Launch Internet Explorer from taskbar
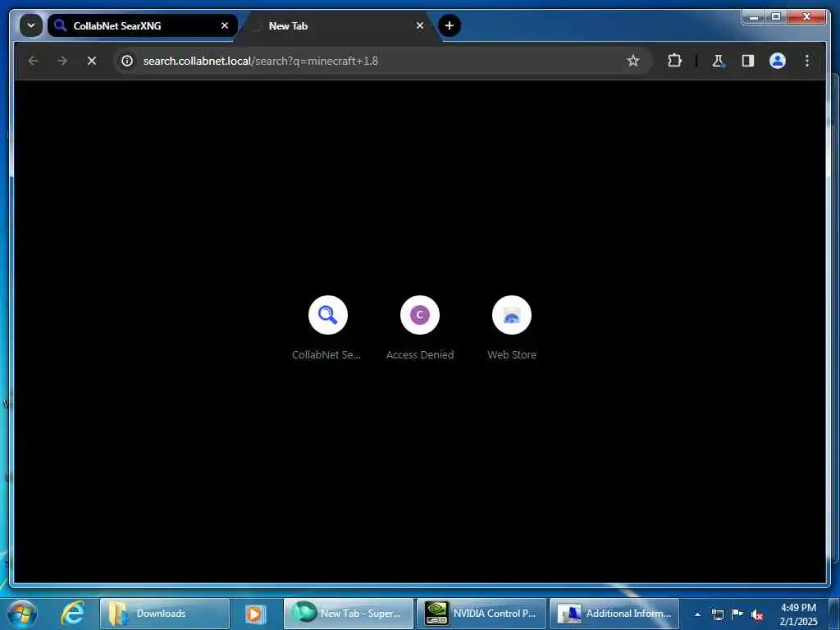 pyautogui.click(x=72, y=614)
